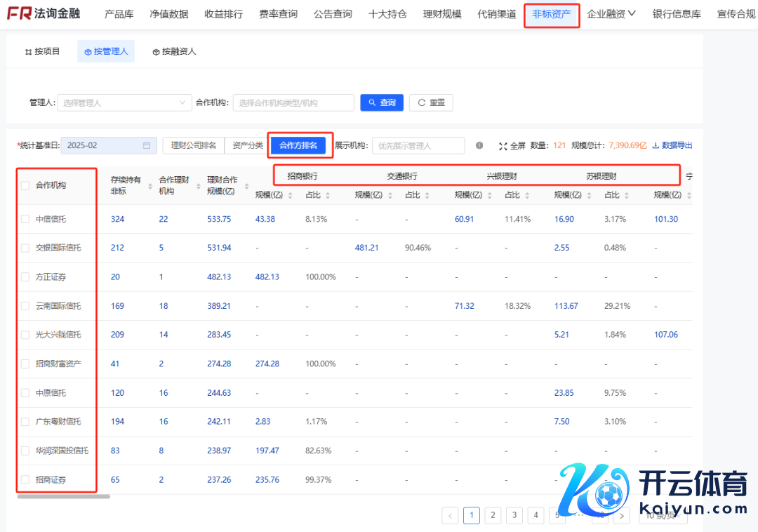This screenshot has width=758, height=532.
Task: Open the calendar icon in date field
Action: pyautogui.click(x=147, y=146)
